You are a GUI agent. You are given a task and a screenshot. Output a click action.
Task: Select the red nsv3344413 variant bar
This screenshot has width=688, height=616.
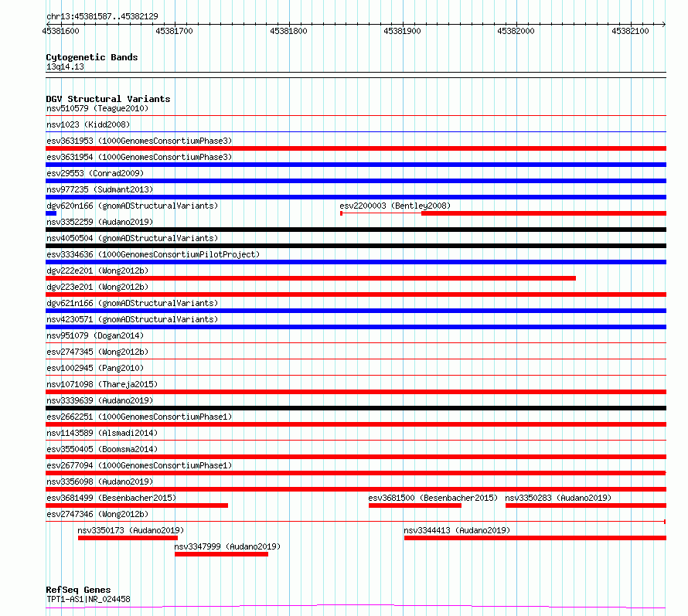click(x=535, y=538)
